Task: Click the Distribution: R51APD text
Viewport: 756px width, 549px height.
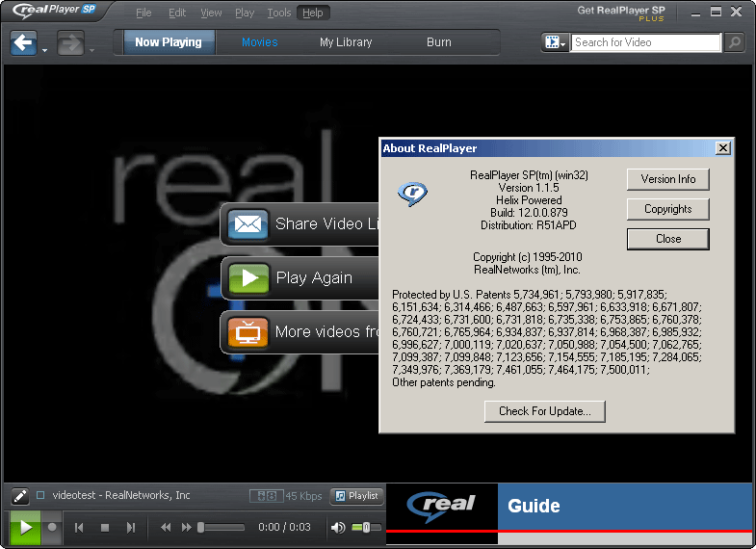Action: 529,225
